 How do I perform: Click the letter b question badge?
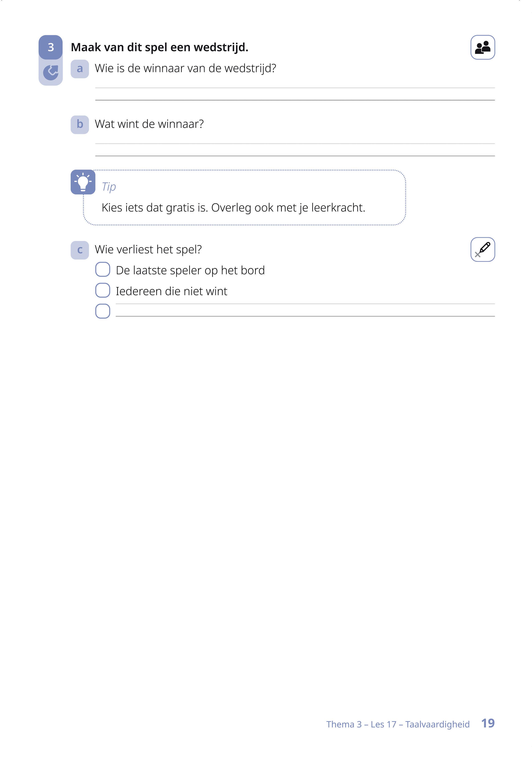tap(80, 124)
